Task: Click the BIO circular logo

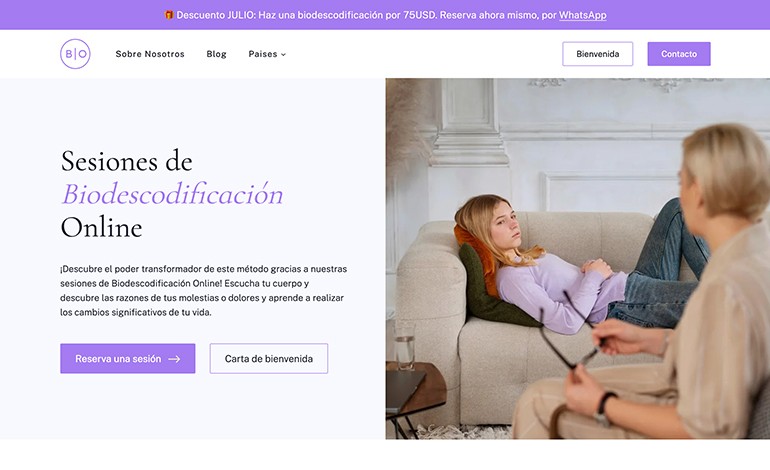Action: (75, 54)
